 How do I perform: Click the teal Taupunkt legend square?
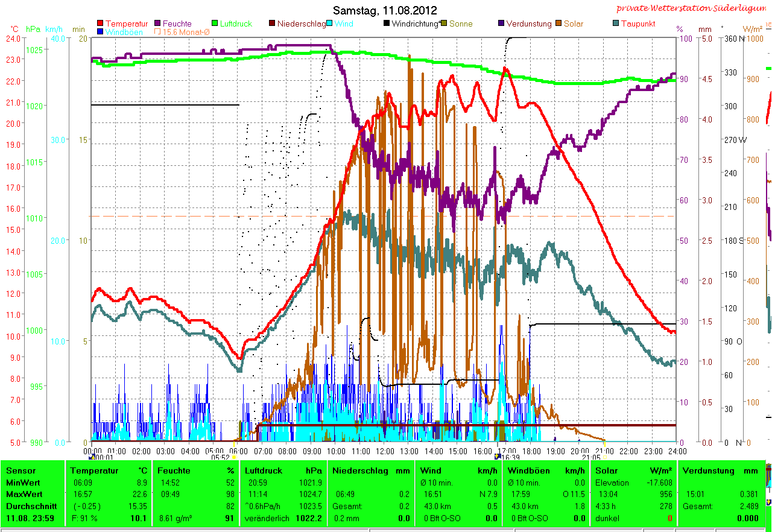pyautogui.click(x=616, y=24)
